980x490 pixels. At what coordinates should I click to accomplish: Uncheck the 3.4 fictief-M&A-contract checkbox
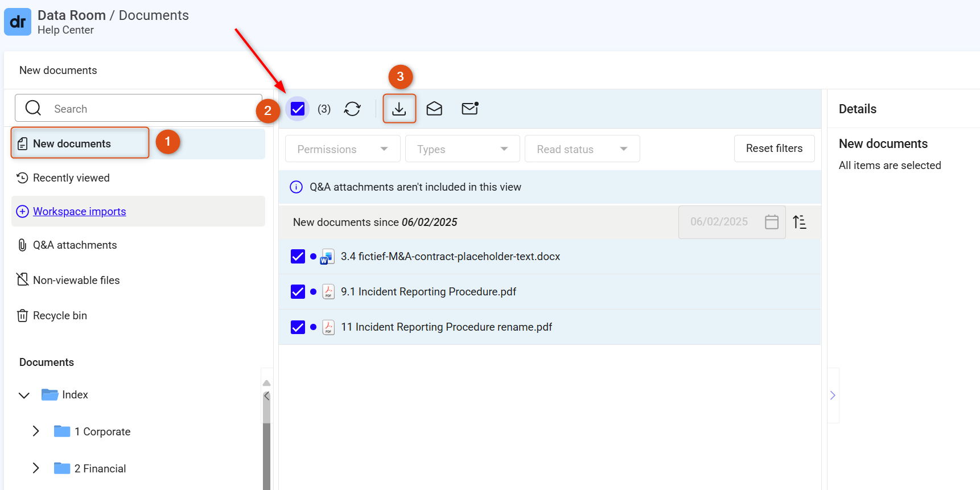coord(298,257)
